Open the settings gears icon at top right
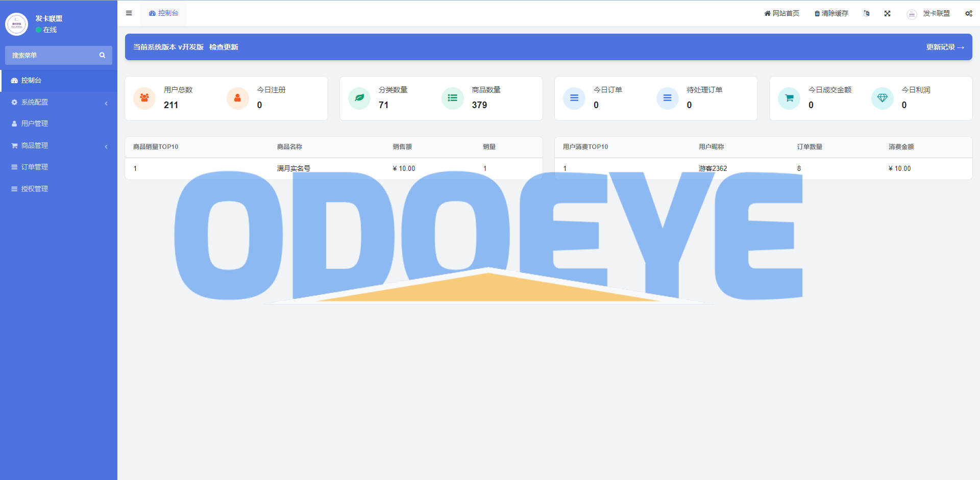The image size is (980, 480). pos(969,13)
